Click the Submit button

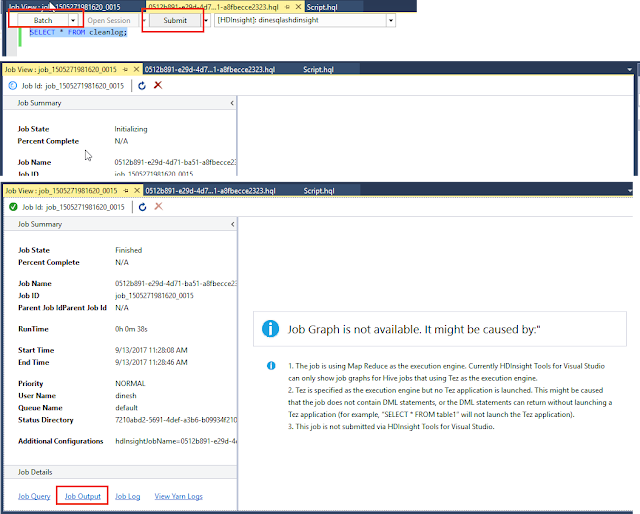175,20
